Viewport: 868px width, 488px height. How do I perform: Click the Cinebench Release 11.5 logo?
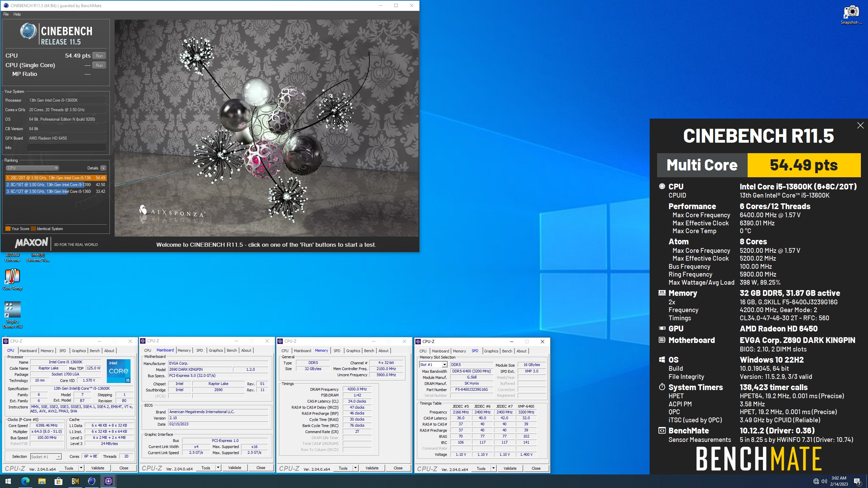[x=56, y=35]
